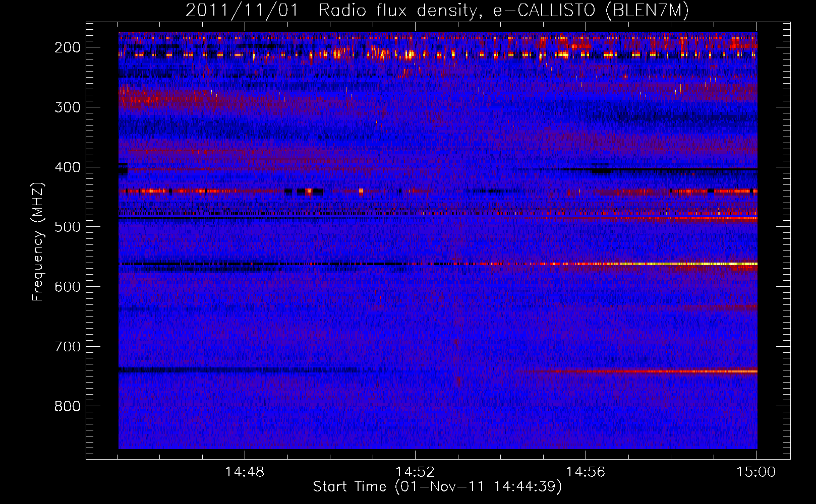Click the 14:48 time tick label

tap(245, 472)
